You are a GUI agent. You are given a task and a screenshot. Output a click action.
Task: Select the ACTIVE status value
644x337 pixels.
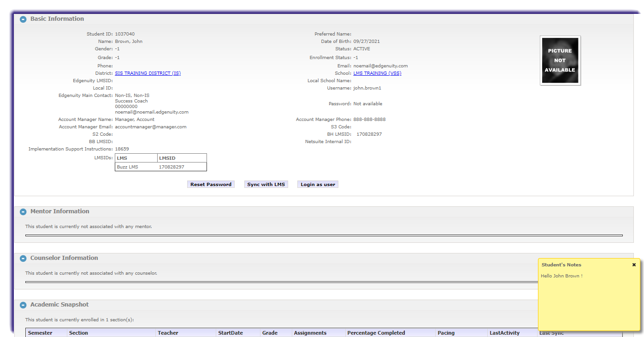click(362, 49)
